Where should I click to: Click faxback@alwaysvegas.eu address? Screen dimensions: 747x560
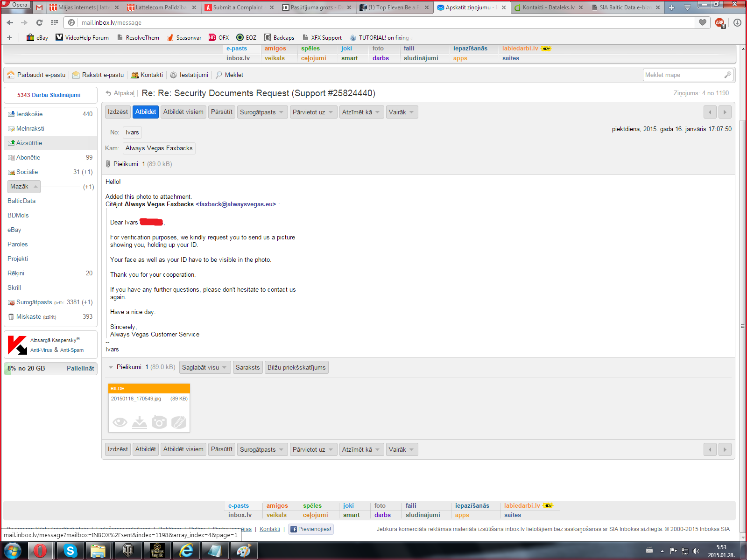pos(236,204)
